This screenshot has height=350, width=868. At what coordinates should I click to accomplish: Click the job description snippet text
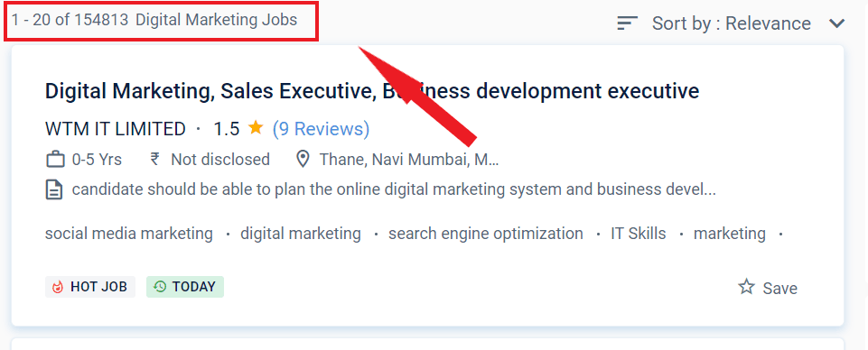394,189
